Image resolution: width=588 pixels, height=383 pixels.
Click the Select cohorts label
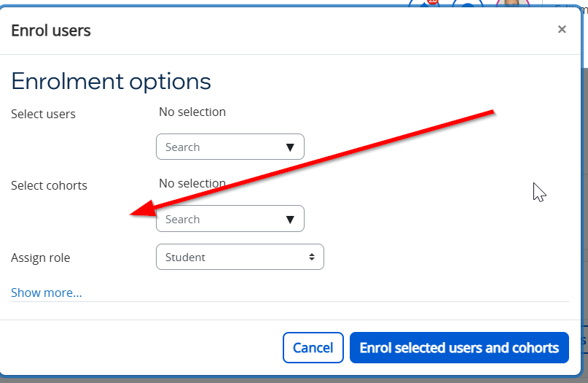pos(49,185)
